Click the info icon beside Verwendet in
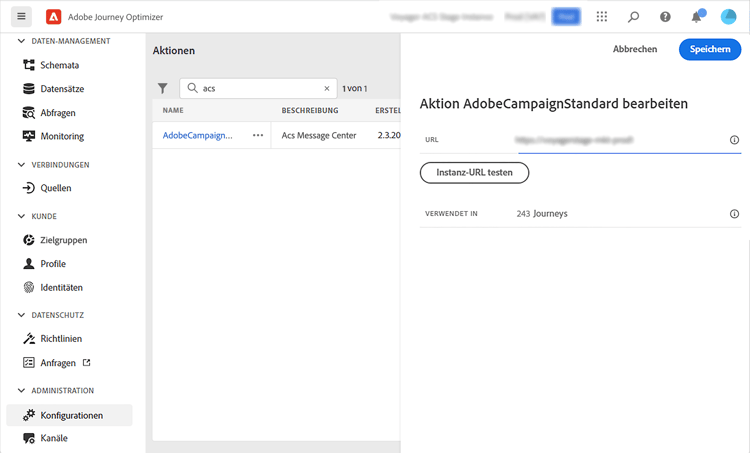The height and width of the screenshot is (453, 750). [734, 214]
